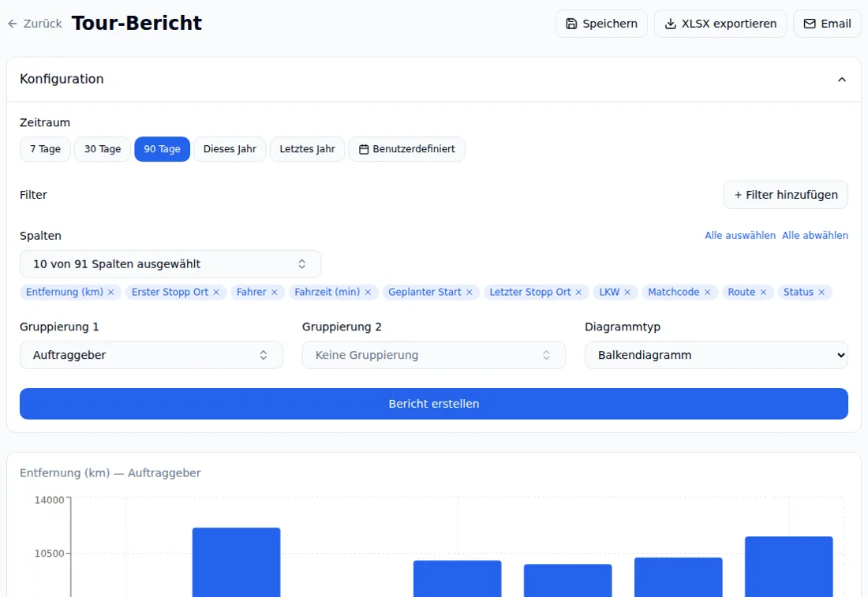
Task: Select the 90 Tage period
Action: point(163,149)
